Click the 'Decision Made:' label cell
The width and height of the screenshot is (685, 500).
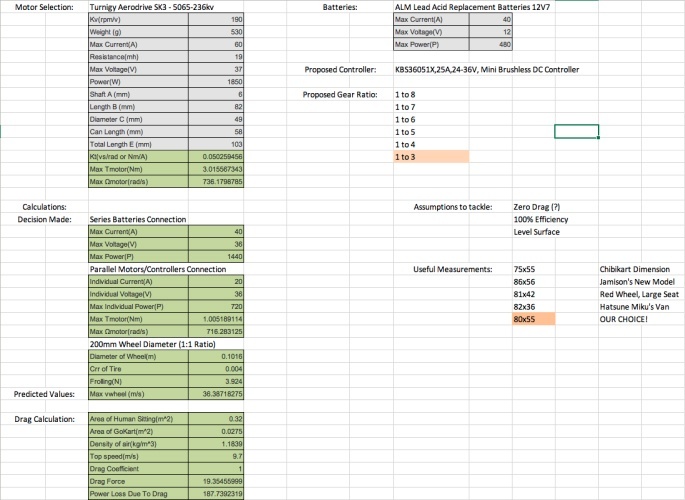tap(44, 219)
